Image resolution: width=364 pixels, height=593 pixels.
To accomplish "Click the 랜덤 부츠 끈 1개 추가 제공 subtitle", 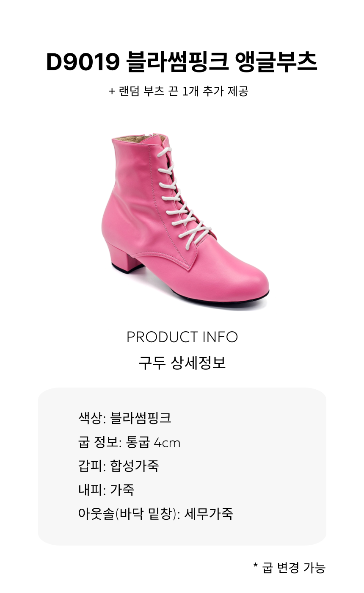I will (x=178, y=91).
